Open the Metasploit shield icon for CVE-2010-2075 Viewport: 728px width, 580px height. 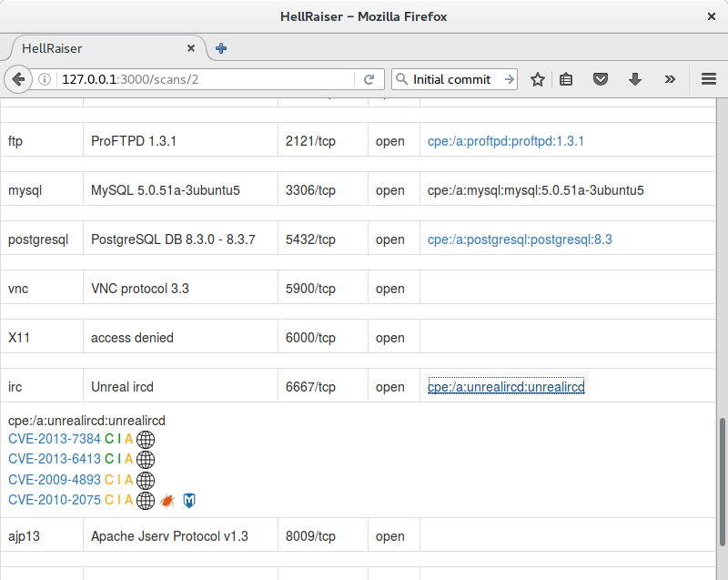(189, 500)
